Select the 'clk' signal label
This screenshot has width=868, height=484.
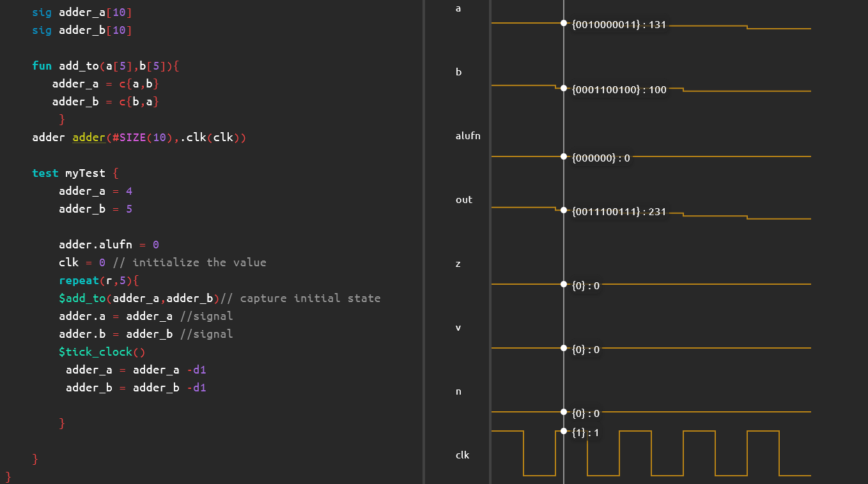pos(462,455)
